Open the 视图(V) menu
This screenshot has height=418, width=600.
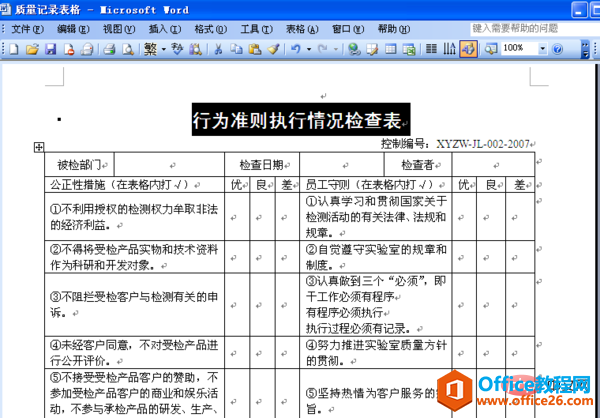tap(119, 29)
